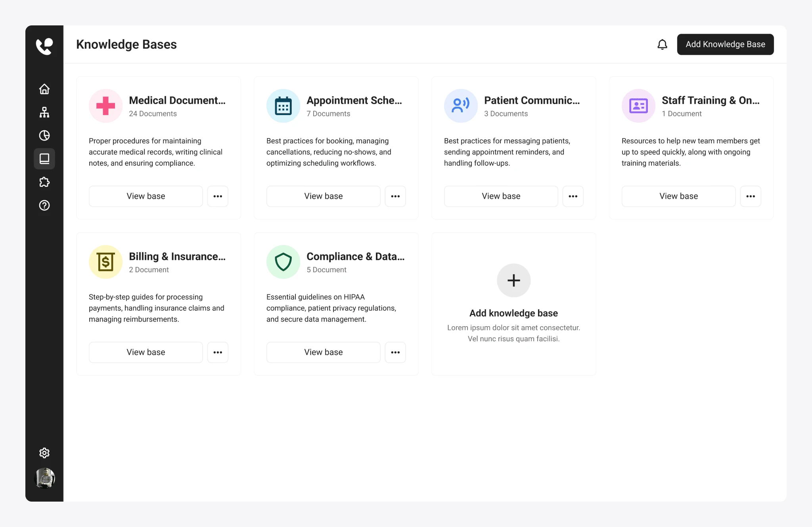
Task: Click the home navigation icon
Action: [44, 89]
